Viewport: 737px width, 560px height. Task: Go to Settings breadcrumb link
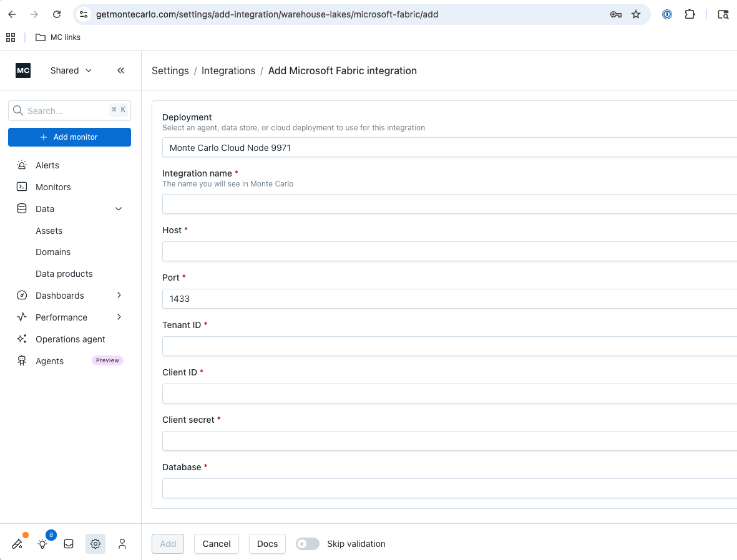click(x=170, y=70)
